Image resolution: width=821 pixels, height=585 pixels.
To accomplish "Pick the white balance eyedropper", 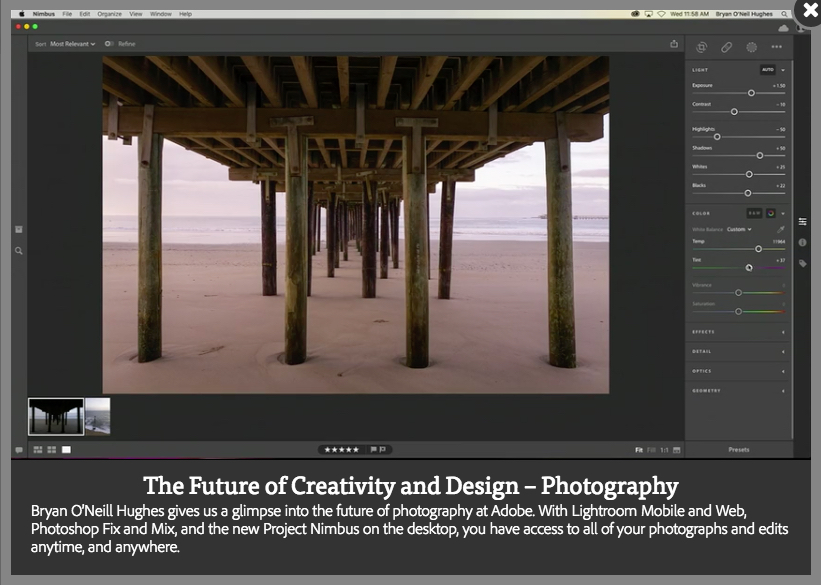I will (x=780, y=229).
